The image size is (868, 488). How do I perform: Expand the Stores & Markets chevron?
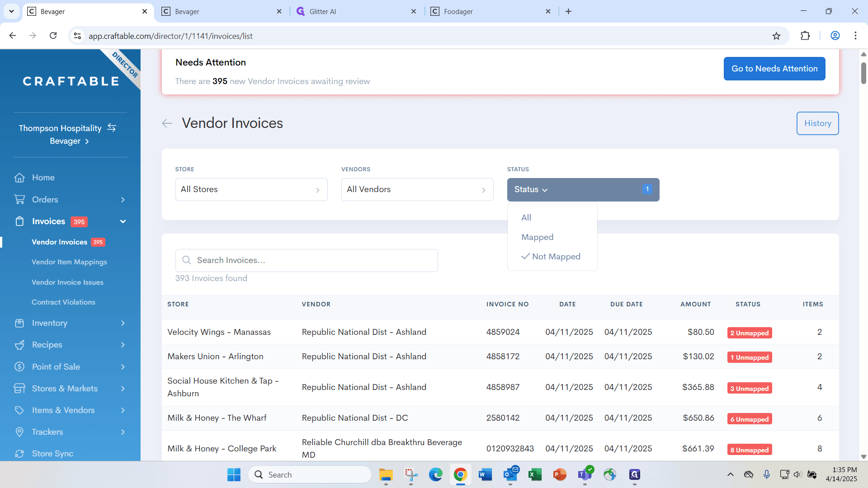click(x=123, y=389)
